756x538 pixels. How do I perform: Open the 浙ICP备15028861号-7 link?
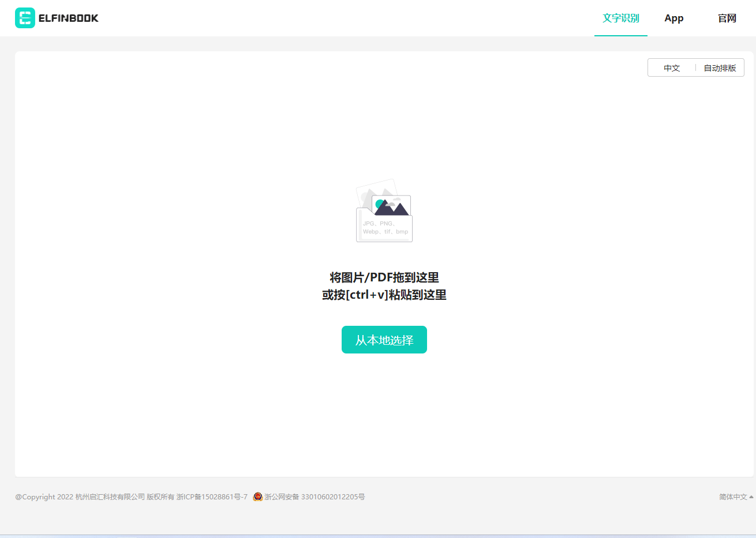click(212, 497)
